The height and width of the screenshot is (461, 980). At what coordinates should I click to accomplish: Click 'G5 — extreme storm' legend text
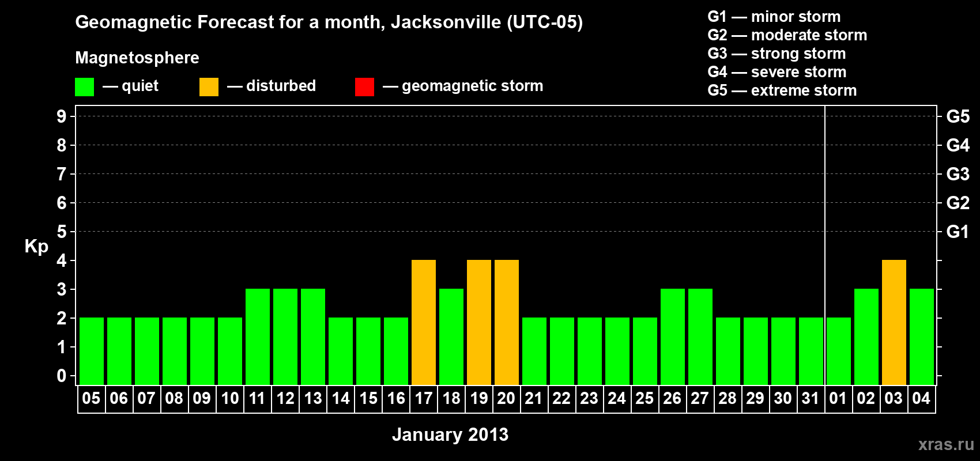(x=782, y=90)
